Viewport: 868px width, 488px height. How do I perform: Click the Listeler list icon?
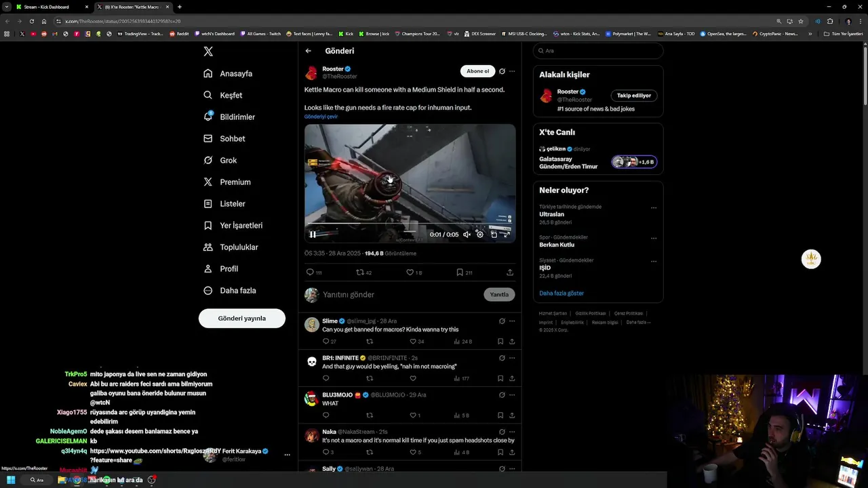coord(208,203)
